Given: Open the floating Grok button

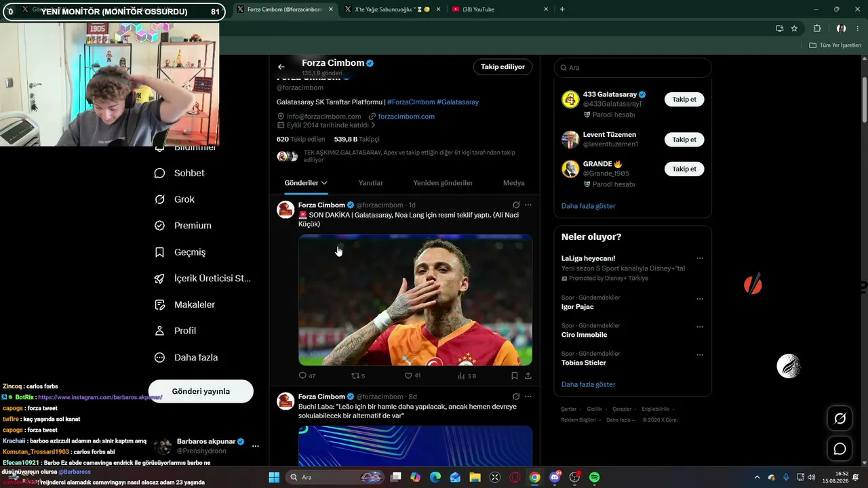Looking at the screenshot, I should tap(840, 419).
